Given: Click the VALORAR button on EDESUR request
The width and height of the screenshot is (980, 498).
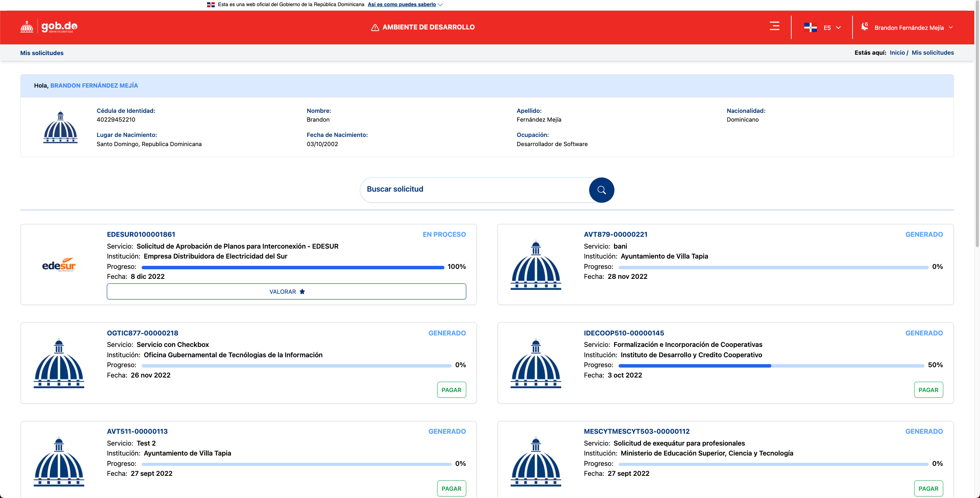Looking at the screenshot, I should click(286, 291).
